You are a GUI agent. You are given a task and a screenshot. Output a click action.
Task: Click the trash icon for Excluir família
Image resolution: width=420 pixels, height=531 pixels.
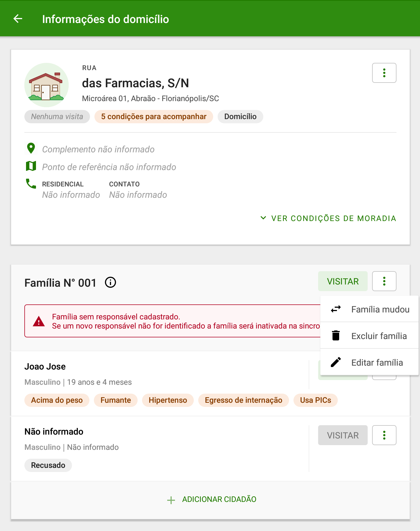click(336, 335)
